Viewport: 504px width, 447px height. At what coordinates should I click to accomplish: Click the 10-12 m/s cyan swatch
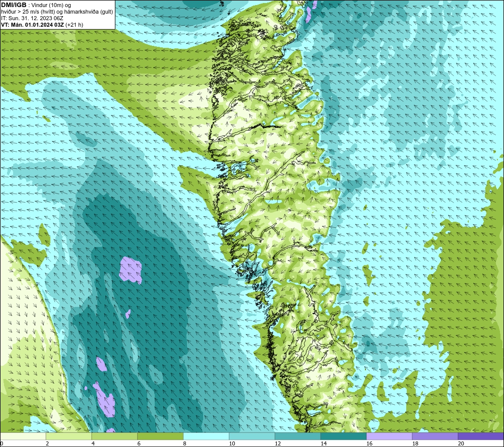(252, 436)
